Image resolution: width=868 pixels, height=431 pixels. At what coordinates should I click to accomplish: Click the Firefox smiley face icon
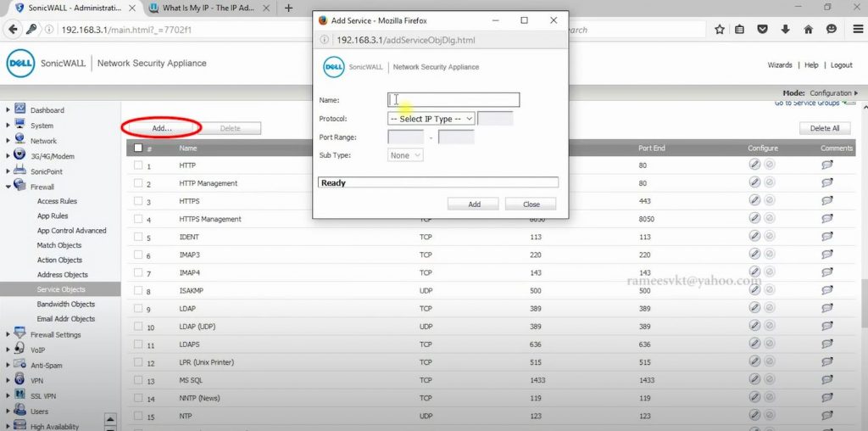[832, 30]
